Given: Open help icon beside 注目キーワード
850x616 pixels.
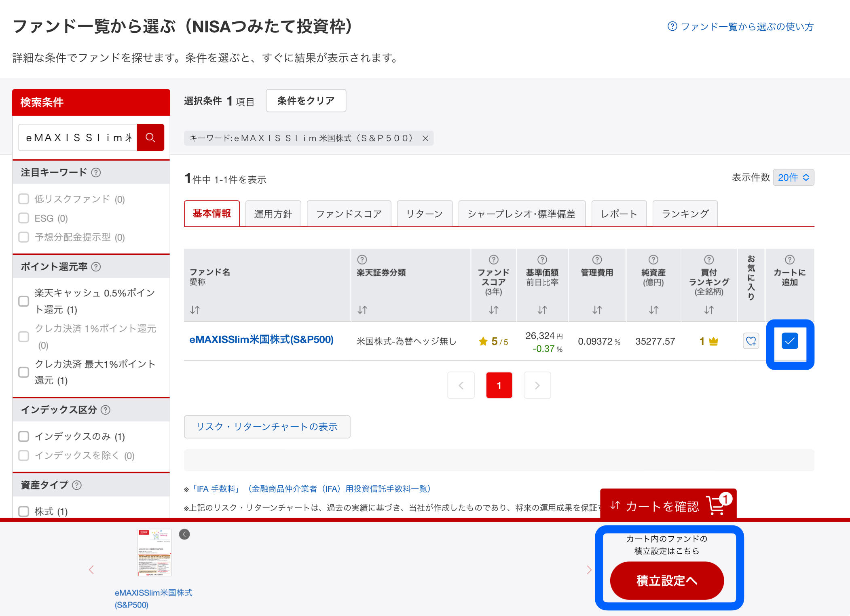Looking at the screenshot, I should pos(96,173).
